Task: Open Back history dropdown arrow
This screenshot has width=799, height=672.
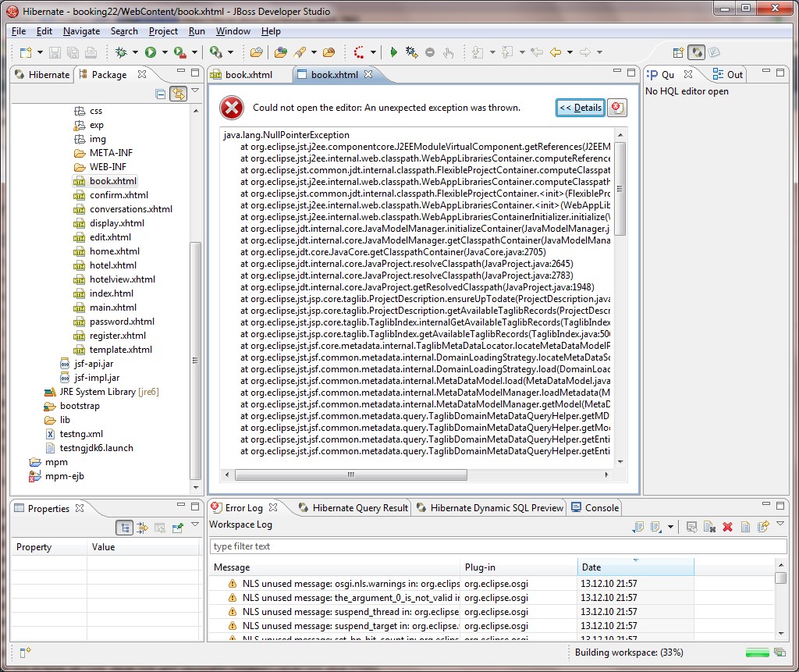Action: pyautogui.click(x=570, y=52)
